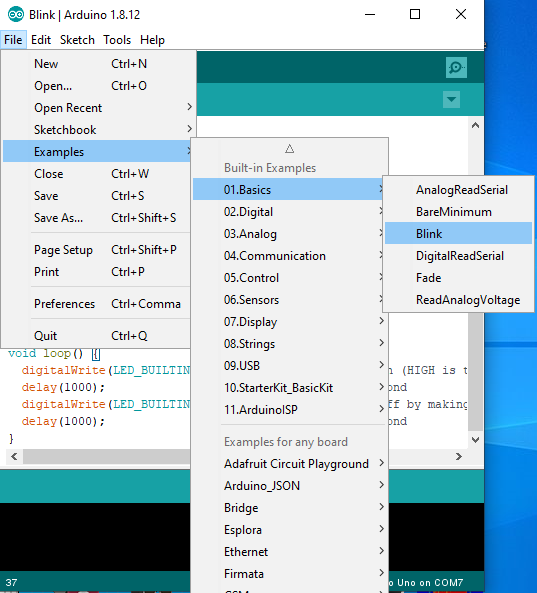Open the Fade example
Viewport: 537px width, 593px height.
click(458, 277)
